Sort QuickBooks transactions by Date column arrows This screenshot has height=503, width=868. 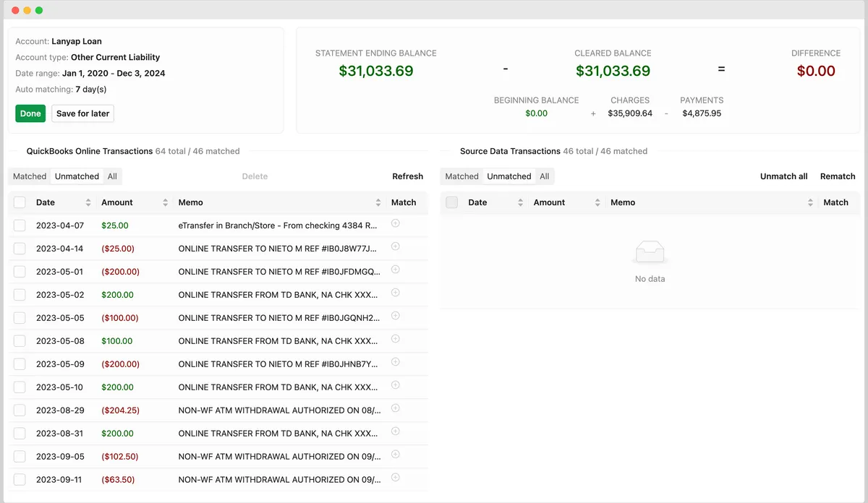click(x=88, y=202)
